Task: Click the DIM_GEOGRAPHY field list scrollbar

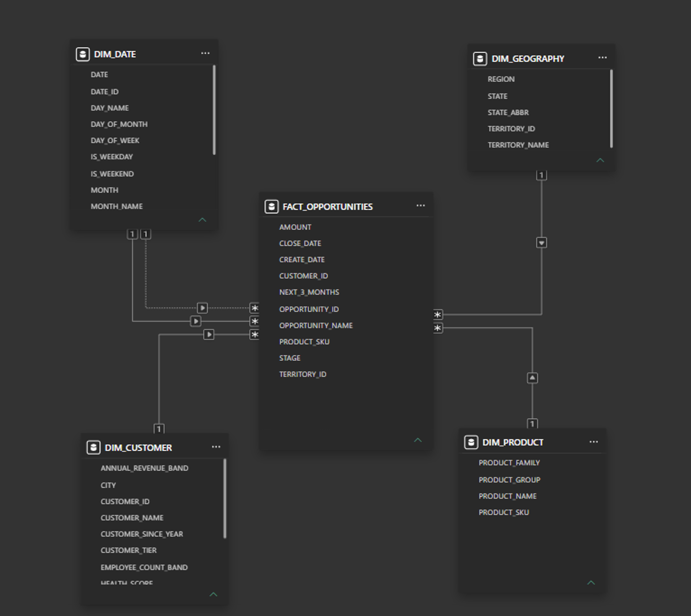Action: click(x=611, y=109)
